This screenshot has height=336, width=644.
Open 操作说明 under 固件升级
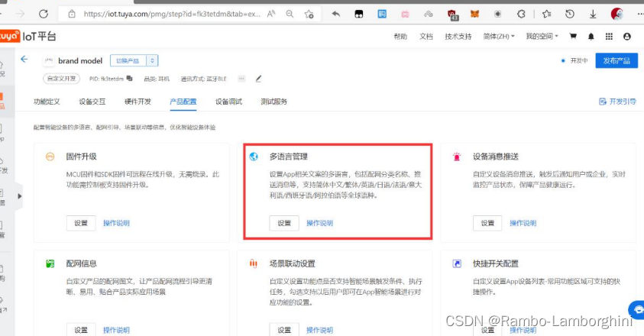point(116,223)
